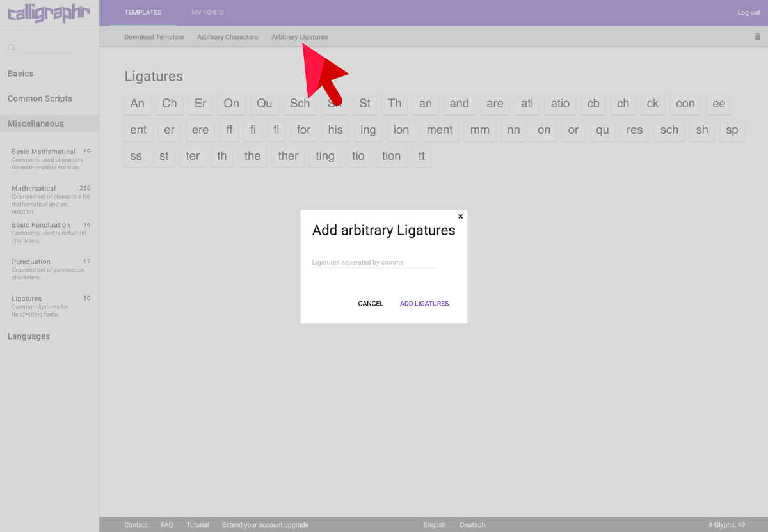Viewport: 768px width, 532px height.
Task: Open the Tutorial footer link
Action: [x=197, y=525]
